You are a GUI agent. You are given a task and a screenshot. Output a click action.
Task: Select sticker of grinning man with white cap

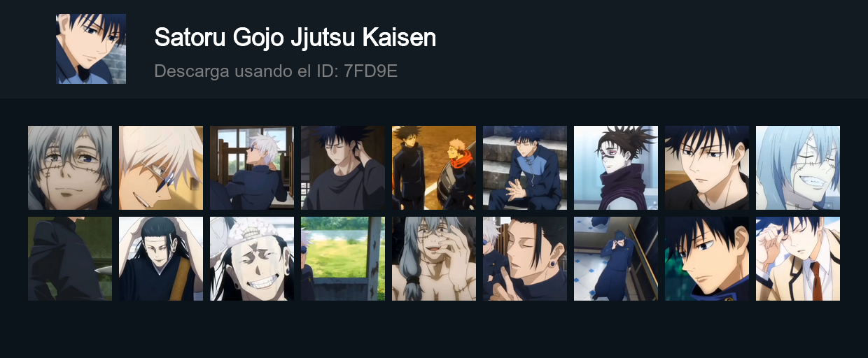tap(252, 259)
